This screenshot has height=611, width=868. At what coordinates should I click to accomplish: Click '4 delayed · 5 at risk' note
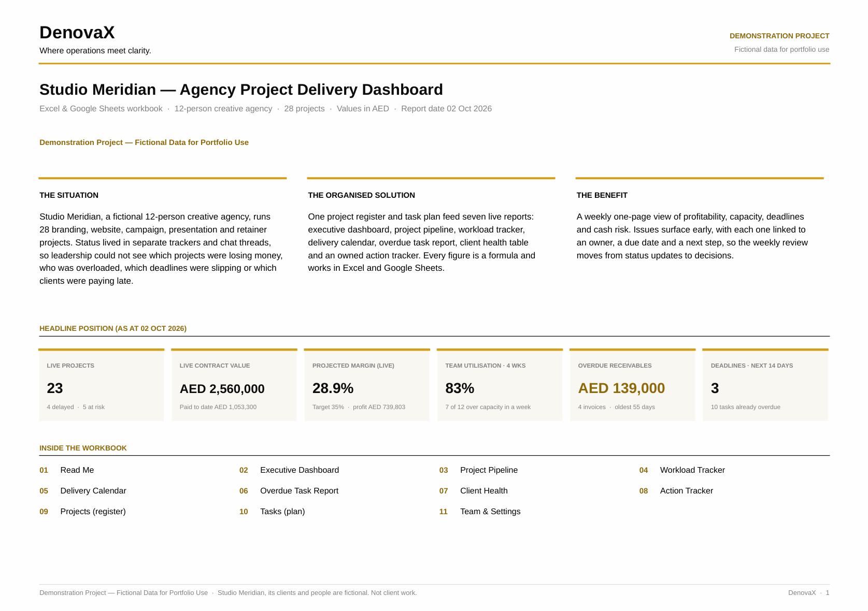tap(76, 407)
